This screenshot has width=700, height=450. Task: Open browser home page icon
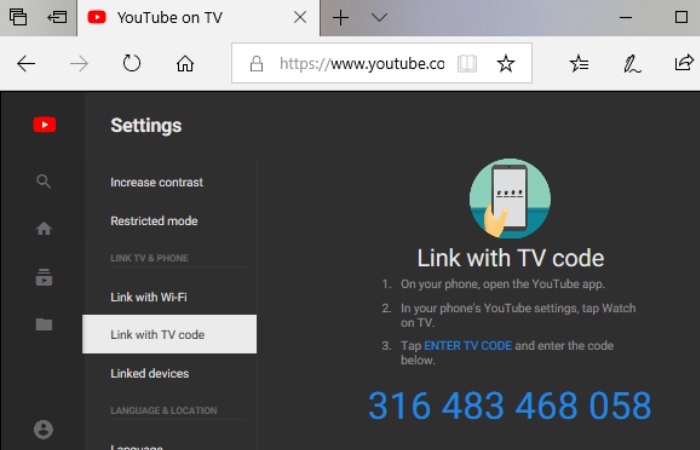[x=185, y=63]
